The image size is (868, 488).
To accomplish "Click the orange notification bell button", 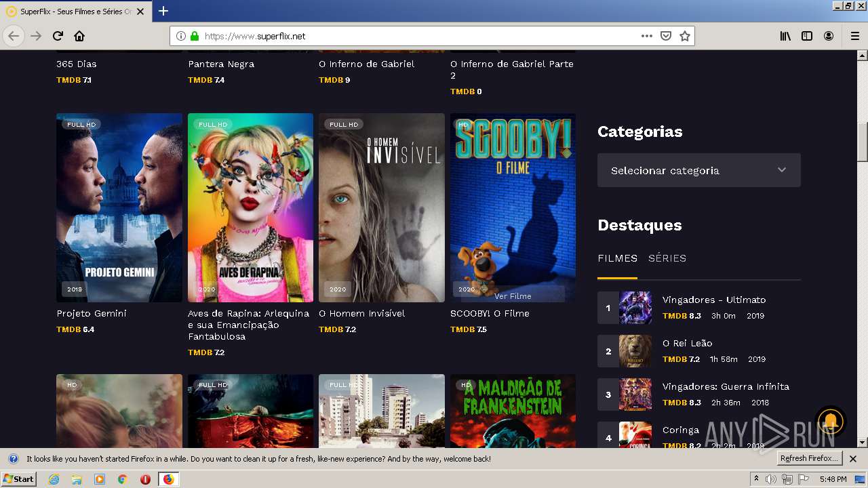I will 831,421.
